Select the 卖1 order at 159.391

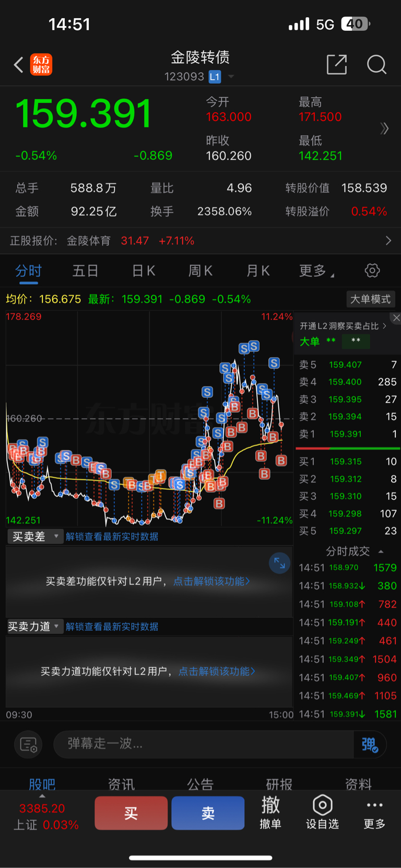pyautogui.click(x=348, y=433)
